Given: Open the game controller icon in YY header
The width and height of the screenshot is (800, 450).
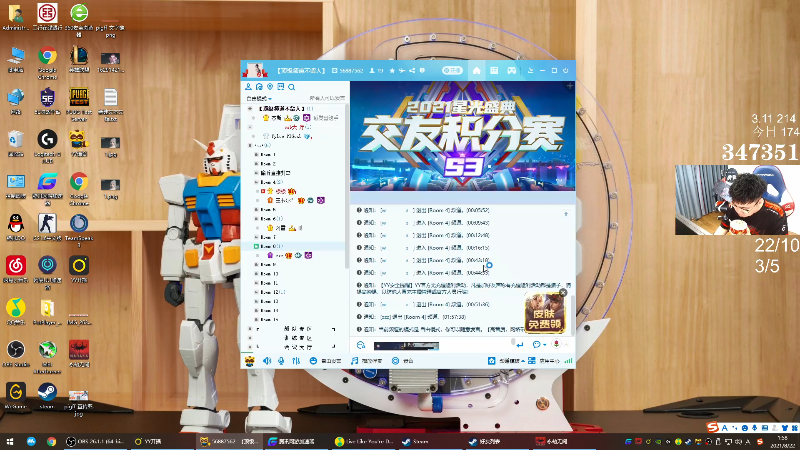Looking at the screenshot, I should [x=511, y=70].
